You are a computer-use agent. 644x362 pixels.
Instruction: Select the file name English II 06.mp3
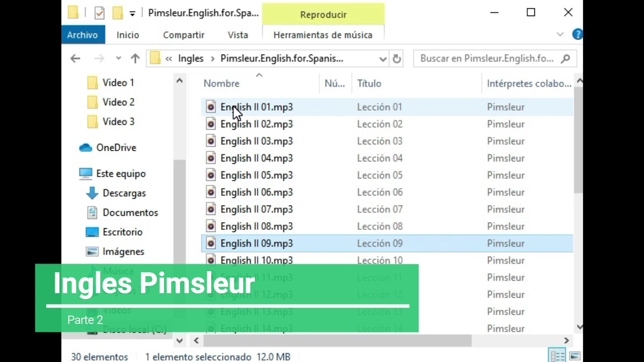pos(257,193)
